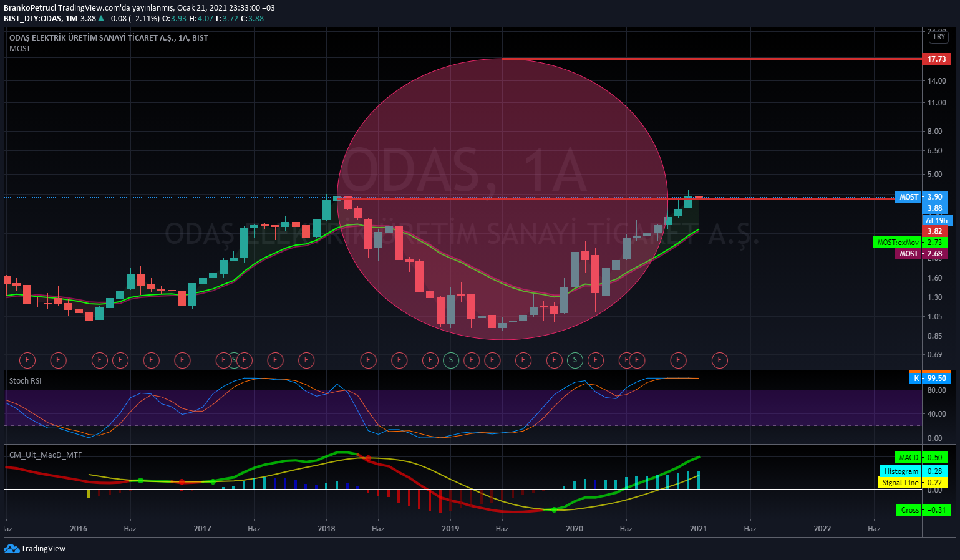Select the split S marker at 2019
The width and height of the screenshot is (960, 560).
coord(451,360)
